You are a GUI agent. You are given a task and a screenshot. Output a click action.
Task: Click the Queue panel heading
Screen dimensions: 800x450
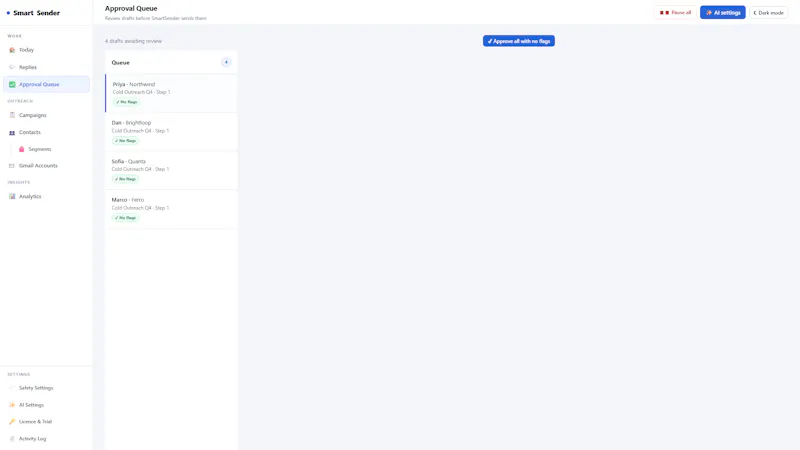pyautogui.click(x=120, y=63)
